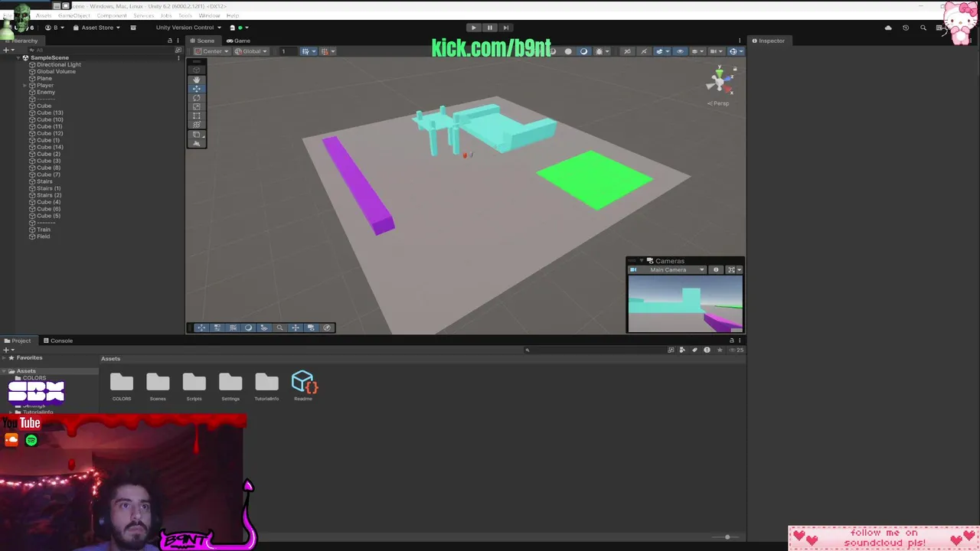
Task: Open the Window menu
Action: (209, 15)
